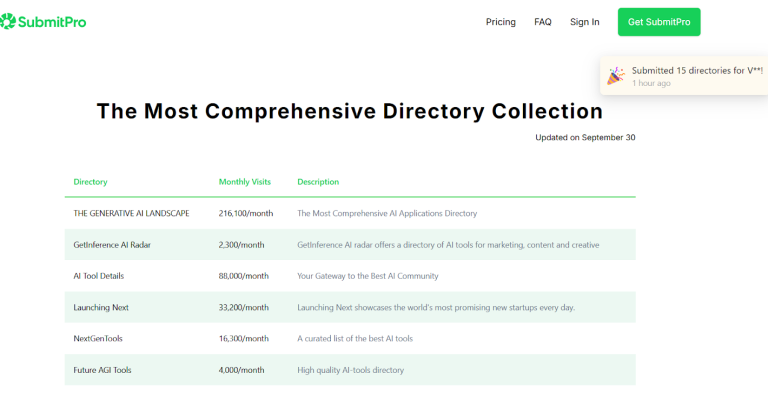This screenshot has height=393, width=768.
Task: Select the NextGenTools directory
Action: [98, 339]
